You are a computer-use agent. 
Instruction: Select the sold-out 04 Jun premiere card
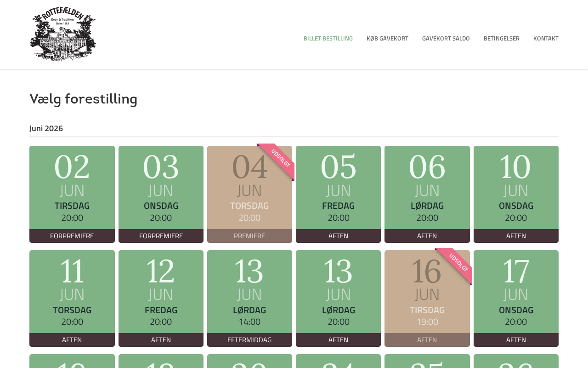pyautogui.click(x=249, y=194)
